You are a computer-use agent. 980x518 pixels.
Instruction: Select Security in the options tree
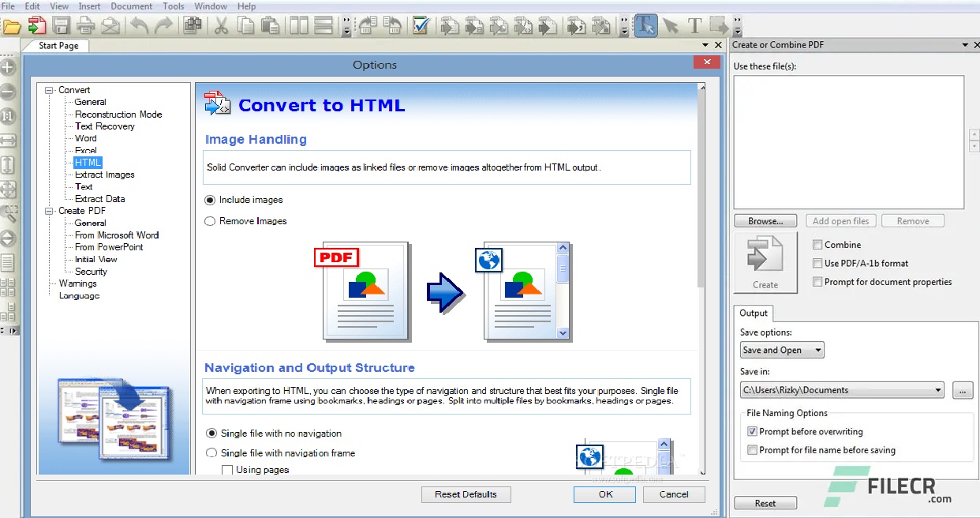91,271
